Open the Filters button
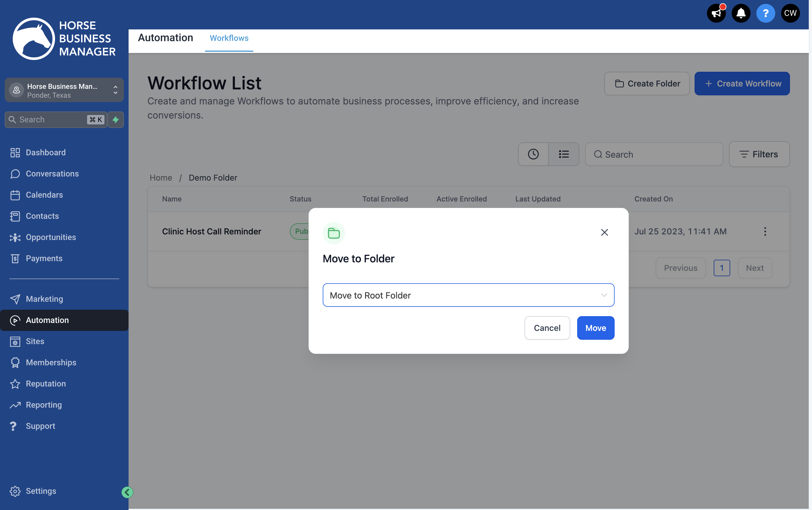Image resolution: width=812 pixels, height=510 pixels. coord(759,154)
